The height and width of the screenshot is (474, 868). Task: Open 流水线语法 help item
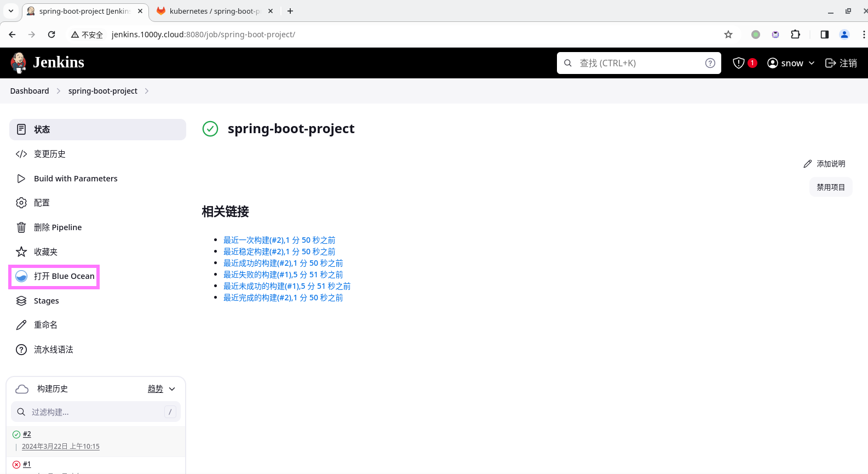pyautogui.click(x=97, y=350)
